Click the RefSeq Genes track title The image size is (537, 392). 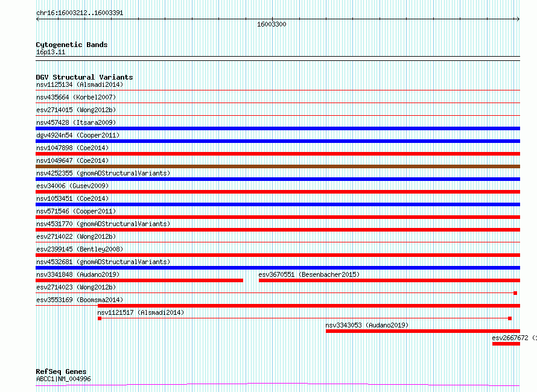(61, 371)
